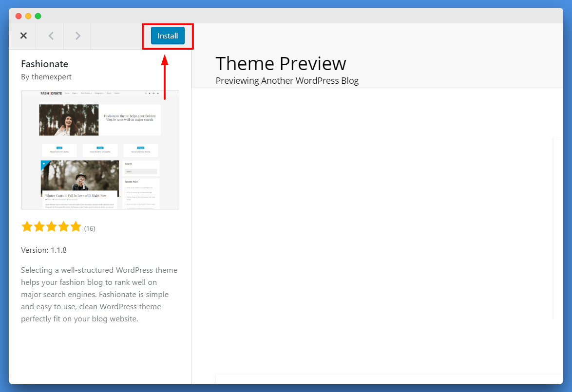Screen dimensions: 572x392
Task: Close the theme preview with the X icon
Action: click(23, 36)
